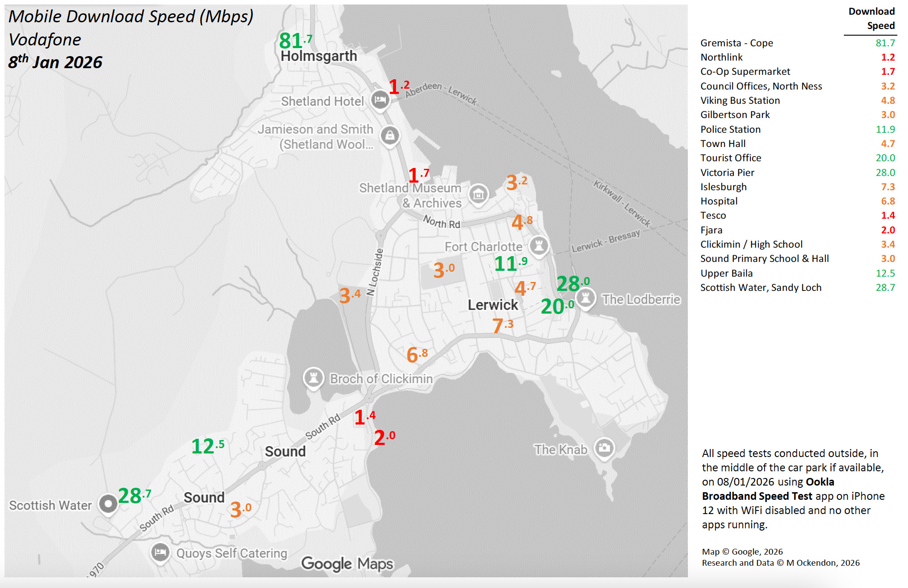Click Scottish Water circular marker icon
This screenshot has width=908, height=588.
[x=108, y=504]
